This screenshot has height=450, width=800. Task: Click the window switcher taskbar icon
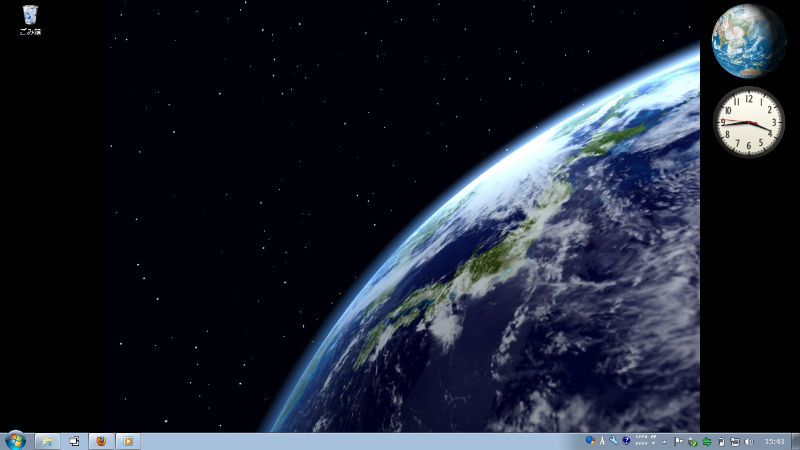[74, 441]
